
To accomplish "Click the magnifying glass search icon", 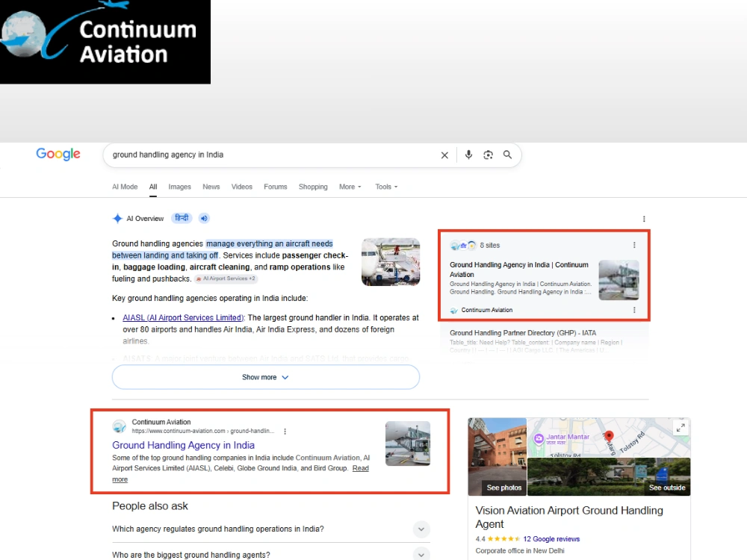I will coord(508,155).
